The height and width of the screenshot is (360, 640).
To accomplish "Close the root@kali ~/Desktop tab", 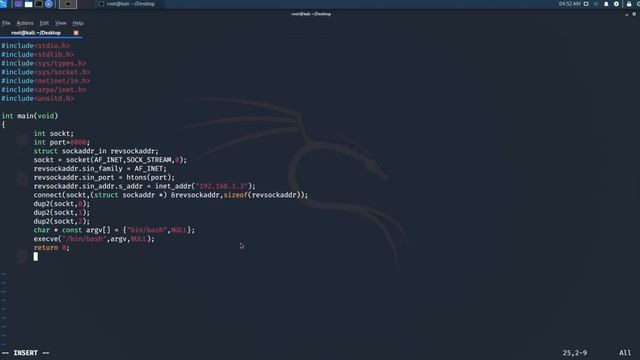I will 76,33.
